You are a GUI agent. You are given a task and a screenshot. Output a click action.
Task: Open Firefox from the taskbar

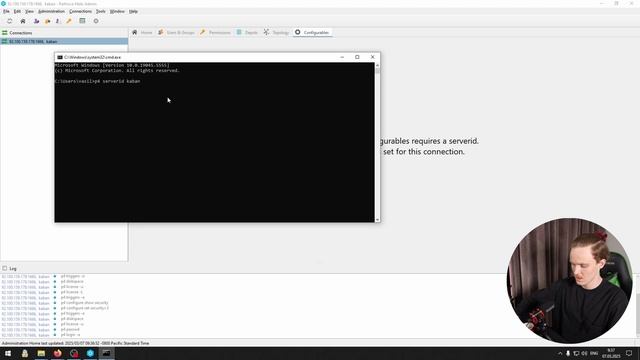58,353
